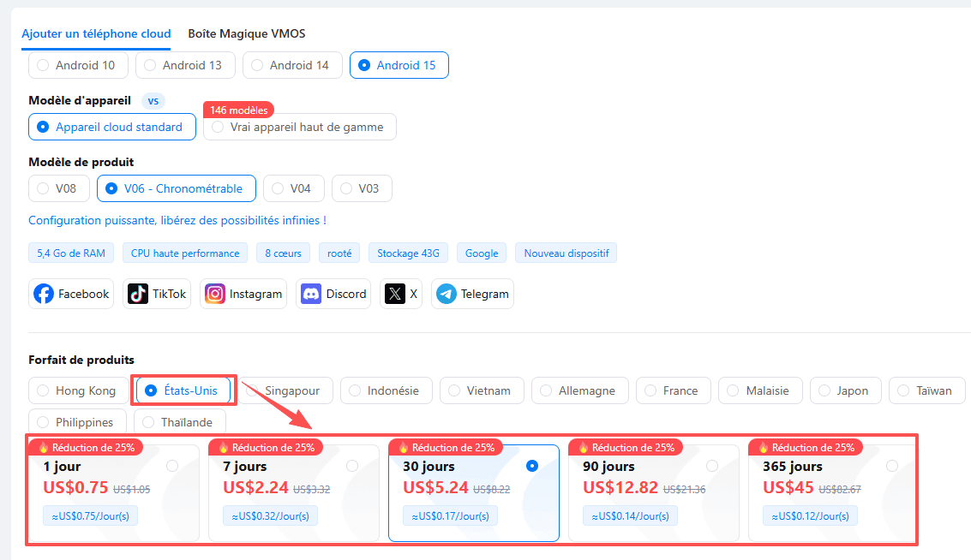Open the Ajouter un téléphone cloud tab
The image size is (971, 560).
click(x=96, y=34)
